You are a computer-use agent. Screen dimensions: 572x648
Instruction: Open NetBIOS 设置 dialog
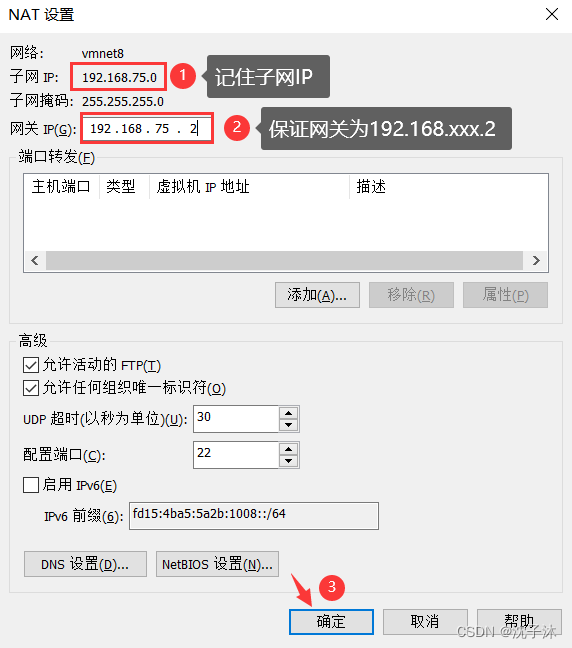(217, 564)
